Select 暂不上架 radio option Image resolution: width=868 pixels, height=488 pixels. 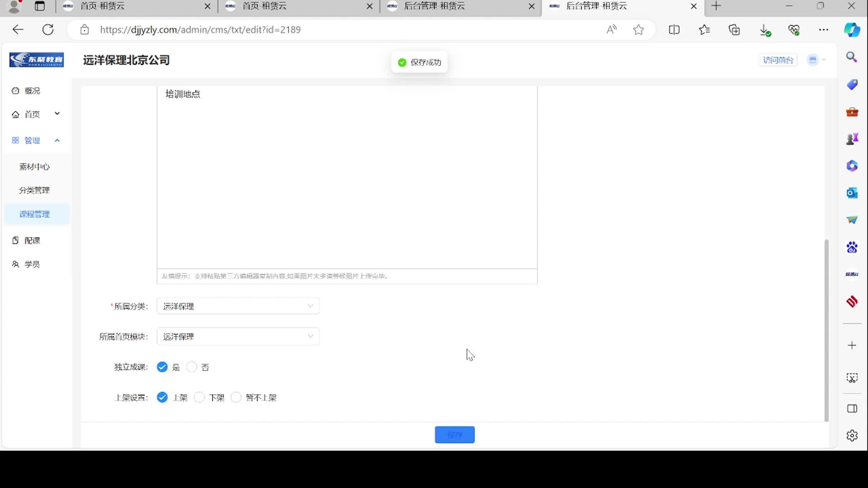236,398
